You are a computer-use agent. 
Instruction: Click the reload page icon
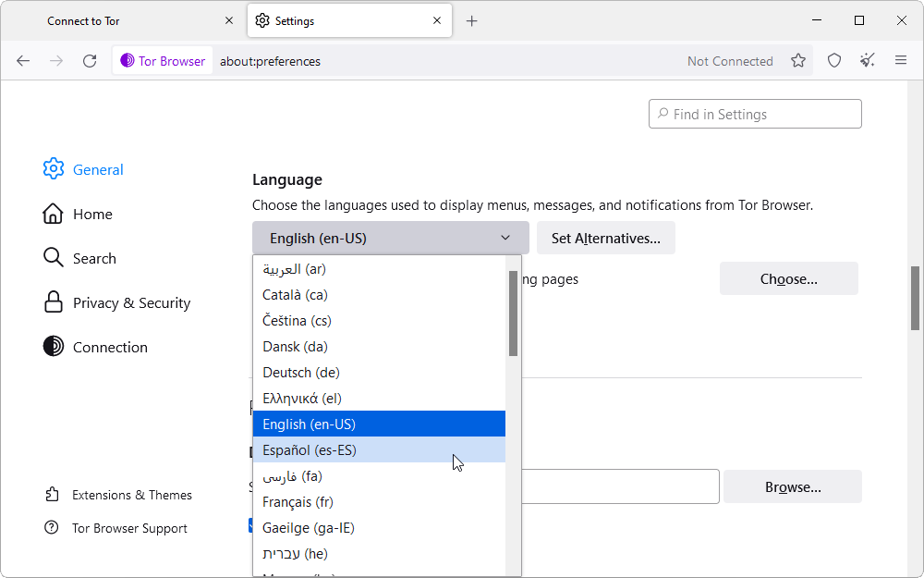click(90, 61)
